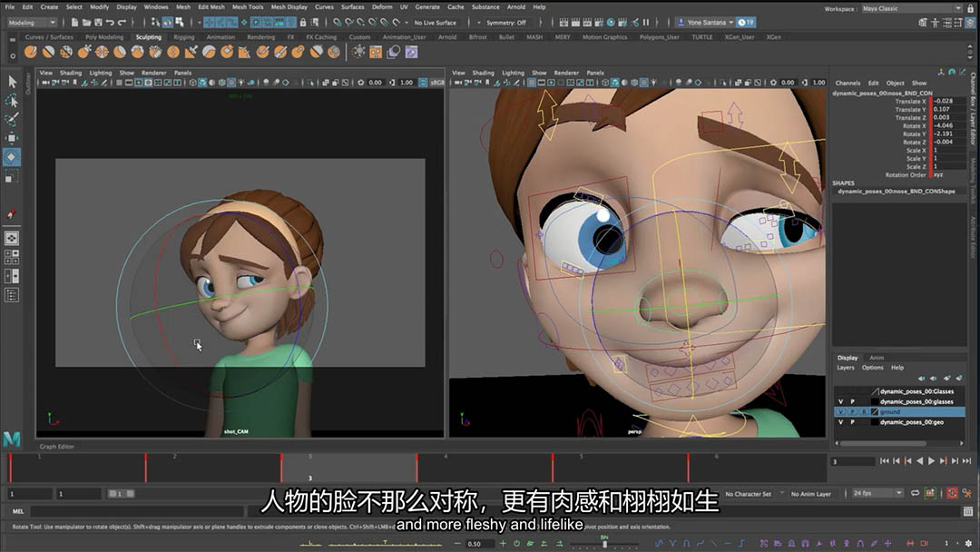Switch to single pane layout icon

coord(11,238)
